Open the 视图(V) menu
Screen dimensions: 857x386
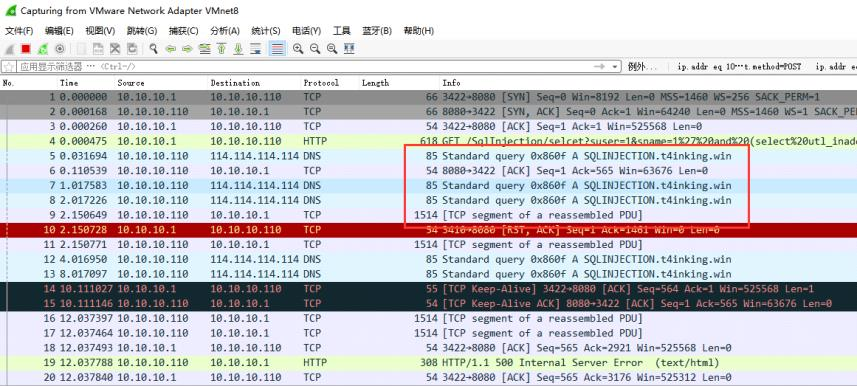click(x=100, y=31)
